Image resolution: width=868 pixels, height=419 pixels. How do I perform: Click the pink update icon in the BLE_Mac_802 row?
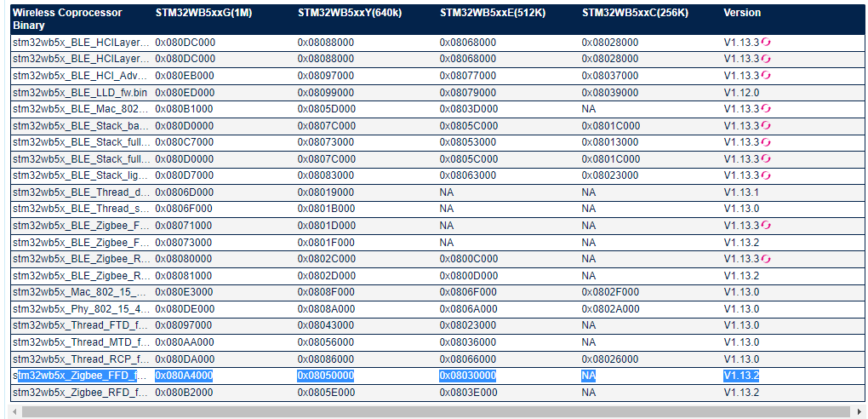[766, 109]
